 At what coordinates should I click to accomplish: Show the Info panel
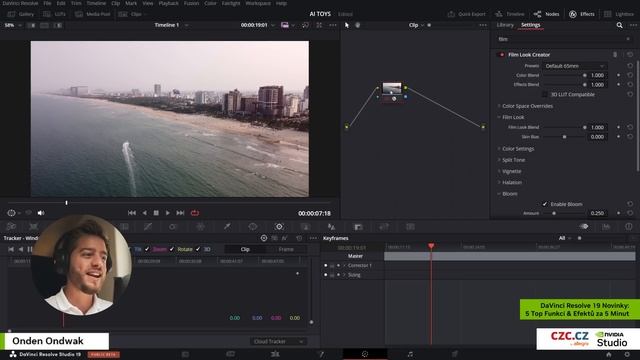tap(629, 227)
